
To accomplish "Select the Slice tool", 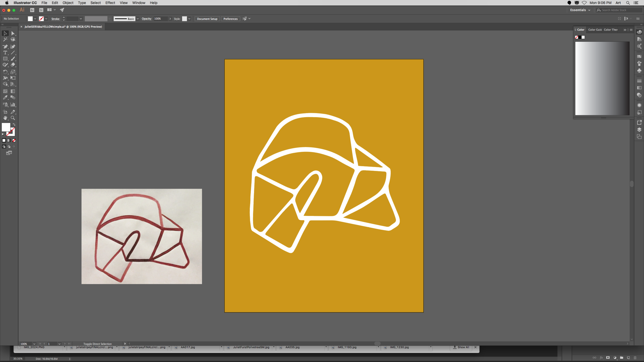I will tap(13, 112).
